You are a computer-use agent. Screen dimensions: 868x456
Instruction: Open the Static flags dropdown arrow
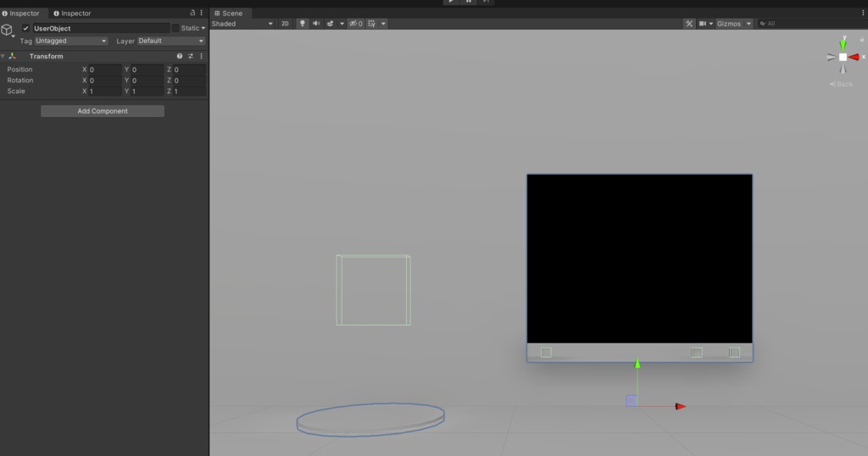pos(203,28)
